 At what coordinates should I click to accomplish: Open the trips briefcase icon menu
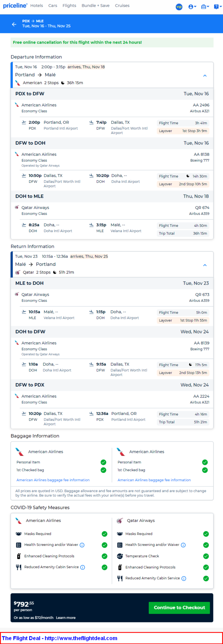tap(205, 7)
